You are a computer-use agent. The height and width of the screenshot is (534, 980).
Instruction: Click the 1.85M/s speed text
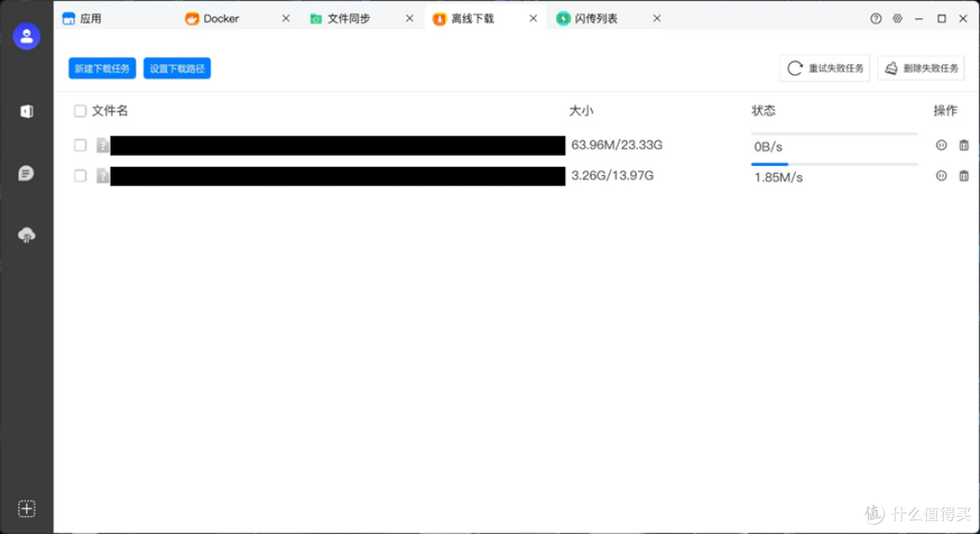pos(779,178)
